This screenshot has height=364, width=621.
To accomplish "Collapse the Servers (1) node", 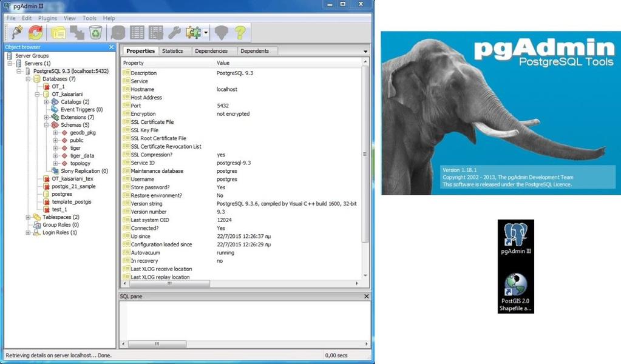I will coord(10,63).
